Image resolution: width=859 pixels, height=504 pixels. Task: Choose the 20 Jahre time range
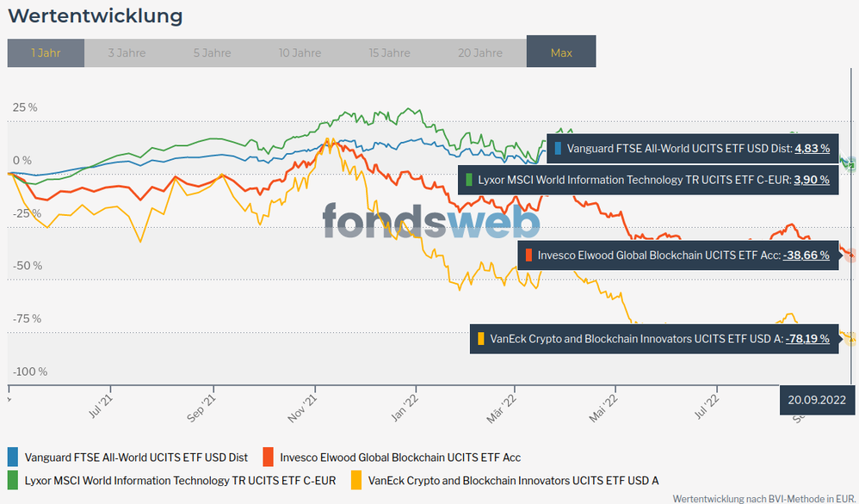click(x=479, y=52)
